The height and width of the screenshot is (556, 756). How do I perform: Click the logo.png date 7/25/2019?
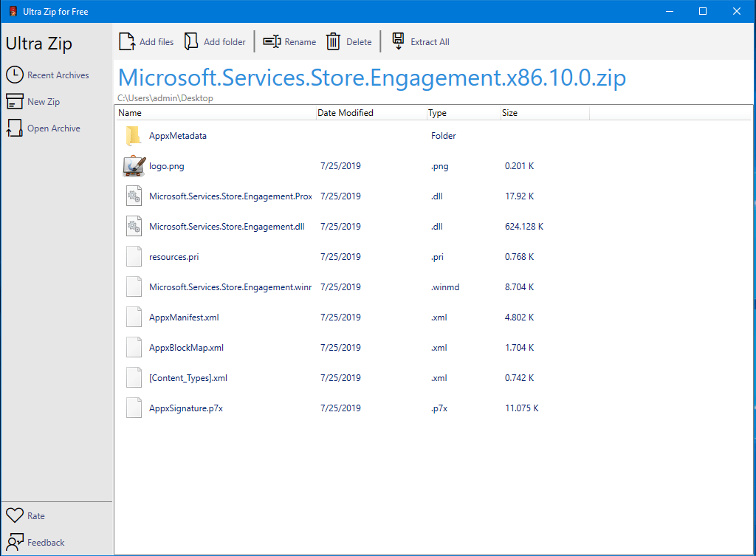pyautogui.click(x=341, y=166)
